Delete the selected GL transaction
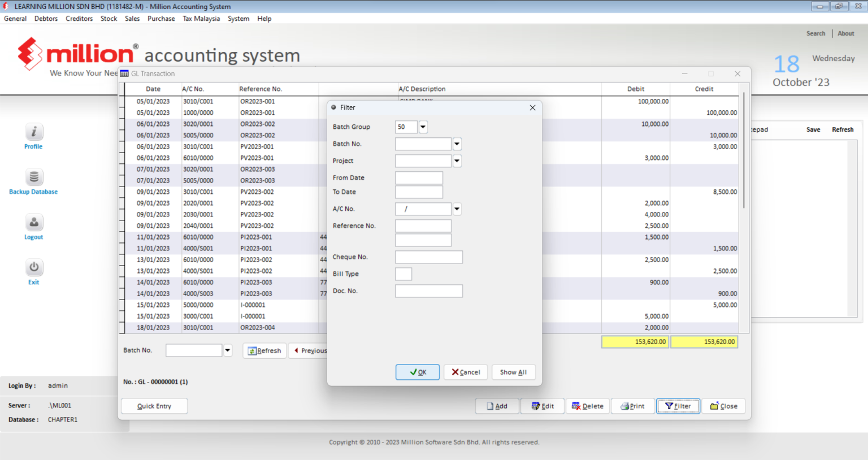This screenshot has width=868, height=460. click(x=588, y=406)
